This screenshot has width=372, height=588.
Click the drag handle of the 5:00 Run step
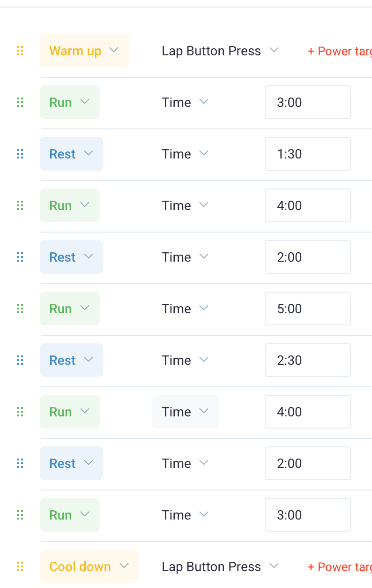[x=20, y=309]
